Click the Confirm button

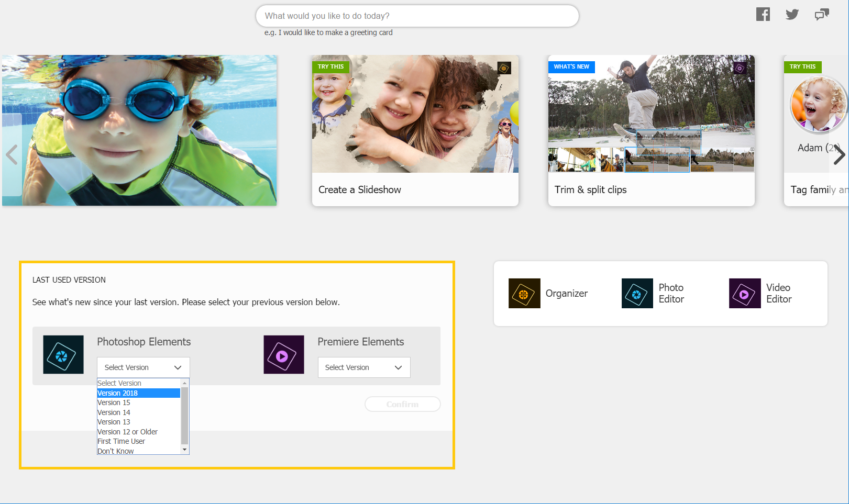pos(403,404)
